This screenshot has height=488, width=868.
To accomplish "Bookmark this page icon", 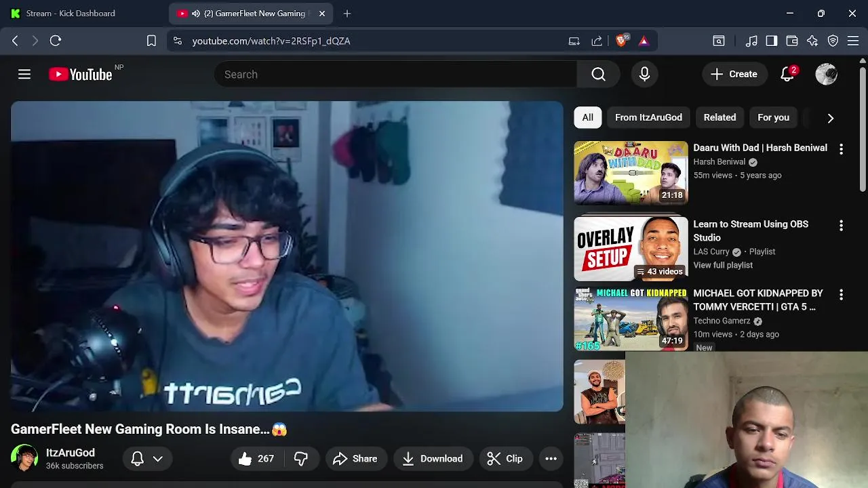I will [x=151, y=41].
